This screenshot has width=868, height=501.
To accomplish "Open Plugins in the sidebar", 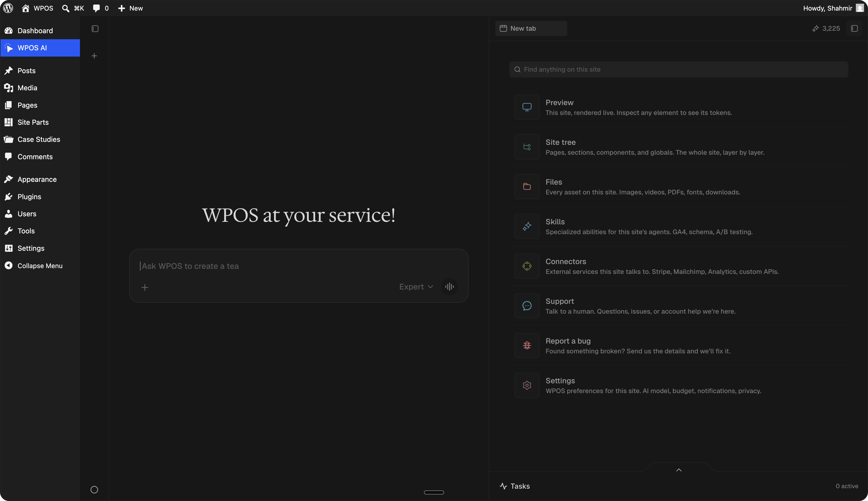I will coord(40,196).
